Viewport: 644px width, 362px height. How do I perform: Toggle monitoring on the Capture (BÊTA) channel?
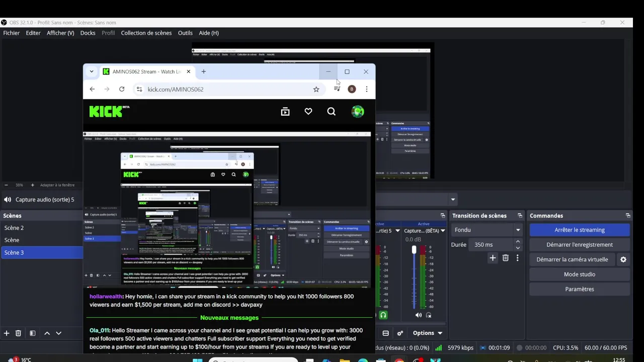[429, 315]
